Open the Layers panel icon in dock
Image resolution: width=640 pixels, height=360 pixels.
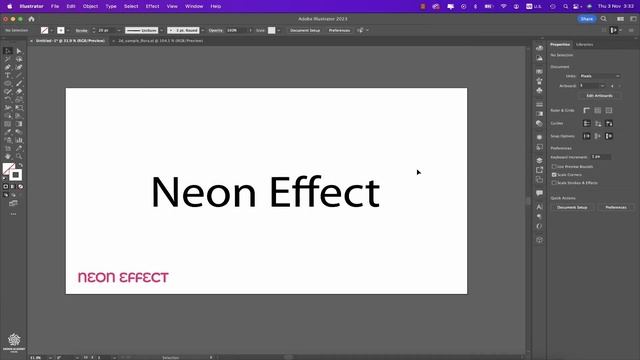click(539, 160)
